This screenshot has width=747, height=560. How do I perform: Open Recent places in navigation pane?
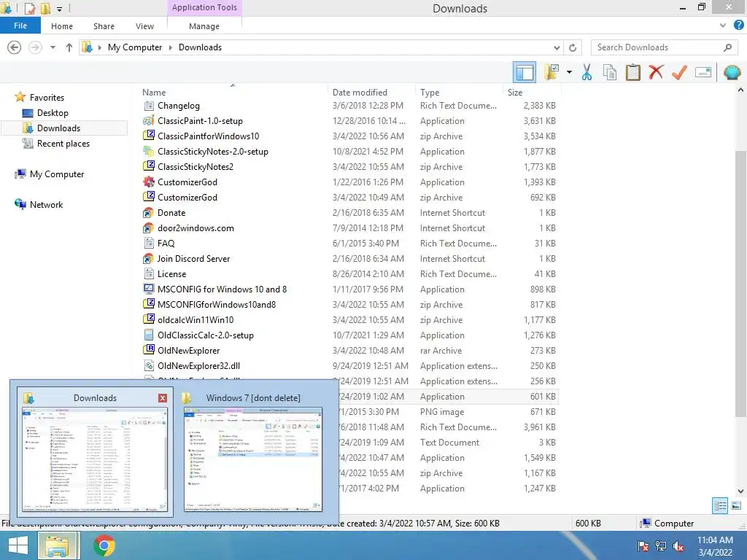[x=63, y=144]
